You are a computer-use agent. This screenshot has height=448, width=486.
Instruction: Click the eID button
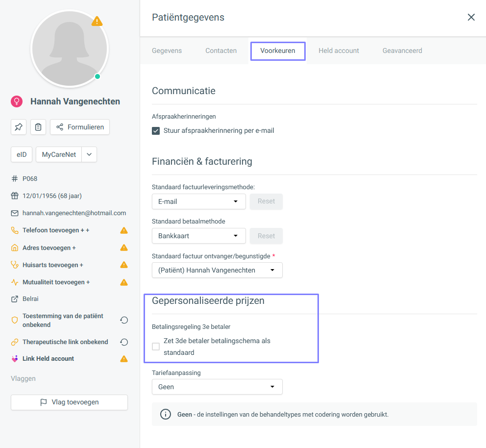(22, 154)
